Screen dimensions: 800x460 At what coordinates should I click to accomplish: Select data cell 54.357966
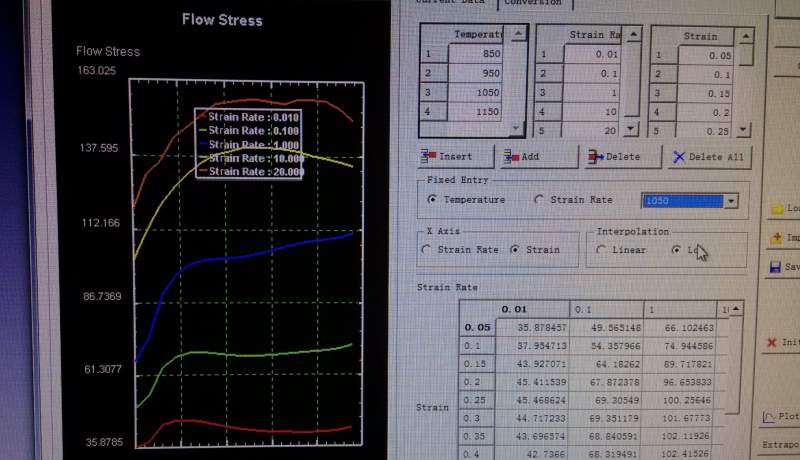[607, 346]
